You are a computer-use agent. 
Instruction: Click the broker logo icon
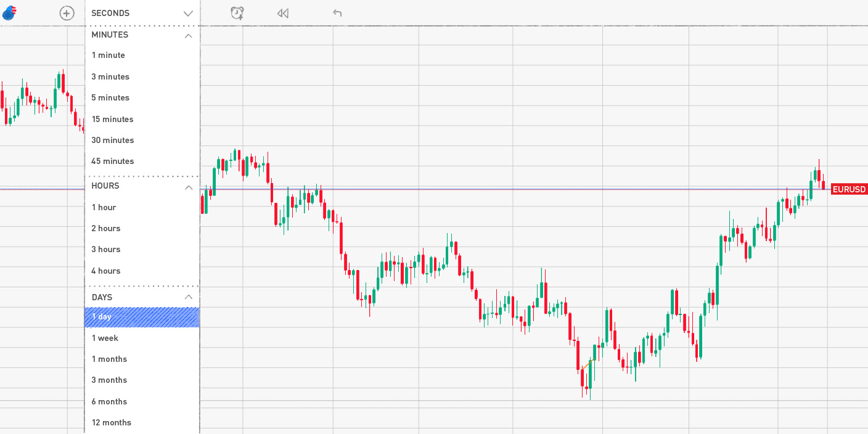[9, 12]
